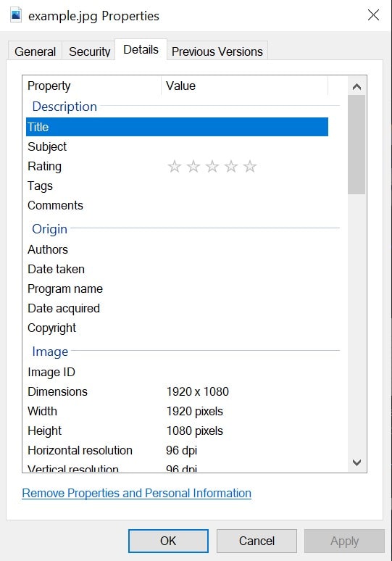This screenshot has height=561, width=392.
Task: Close the Properties dialog with X
Action: tap(373, 15)
